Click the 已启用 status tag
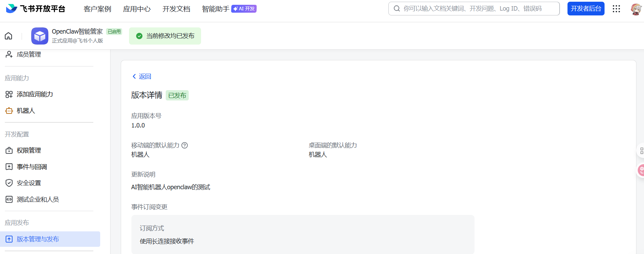This screenshot has width=644, height=254. click(114, 32)
